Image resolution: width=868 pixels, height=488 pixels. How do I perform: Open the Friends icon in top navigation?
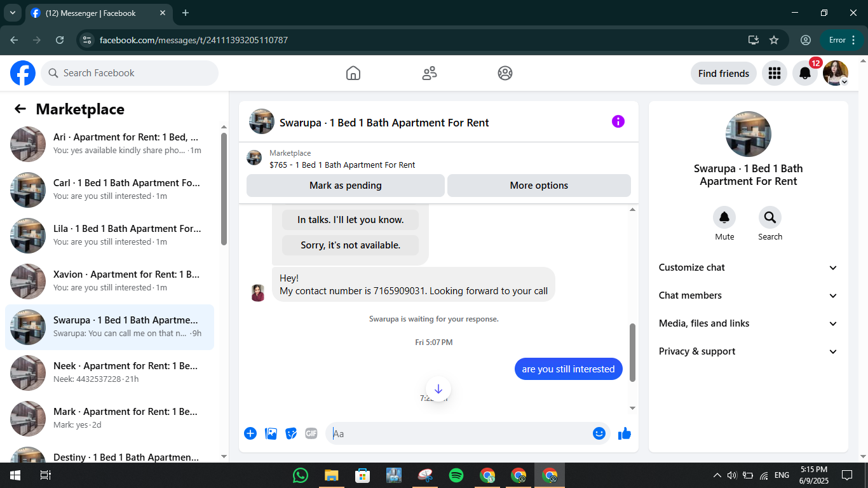point(430,73)
